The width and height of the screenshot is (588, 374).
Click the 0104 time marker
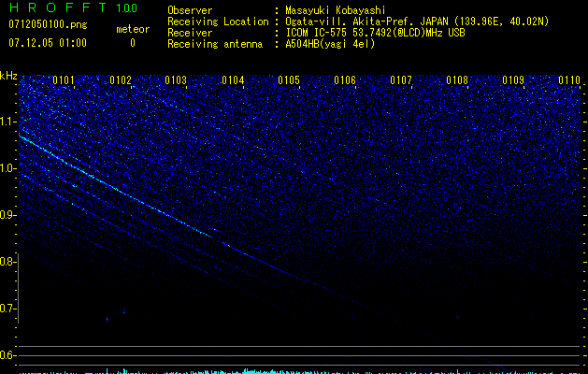233,80
